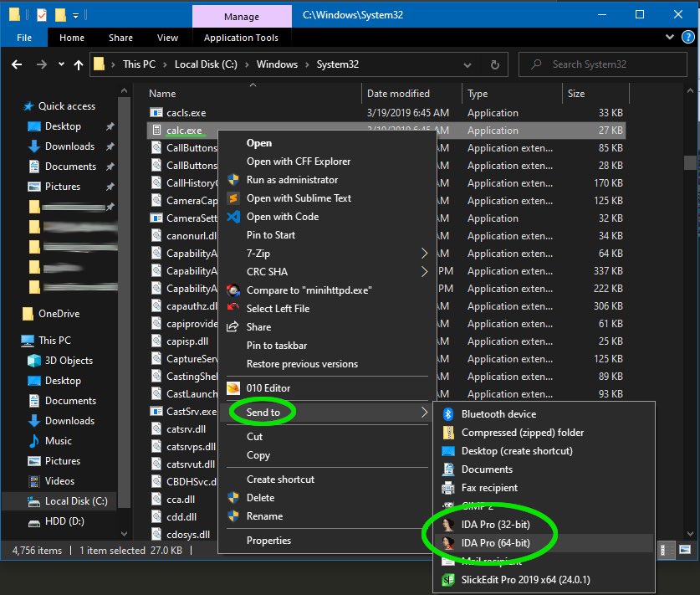This screenshot has height=595, width=700.
Task: Click the Up one level arrow
Action: point(79,65)
